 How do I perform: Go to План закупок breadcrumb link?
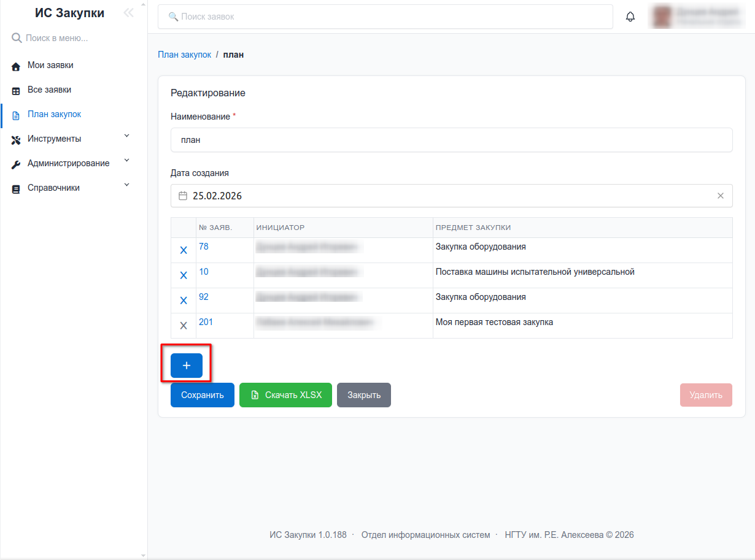click(x=185, y=55)
